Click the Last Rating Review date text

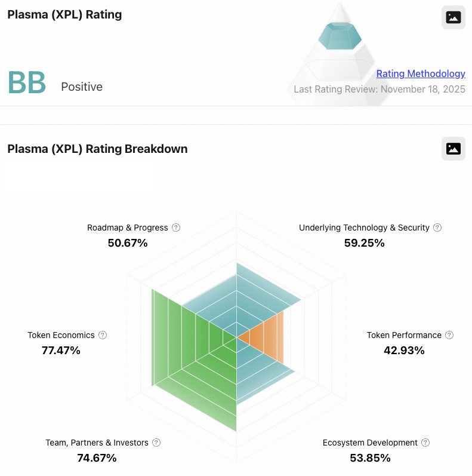click(379, 89)
